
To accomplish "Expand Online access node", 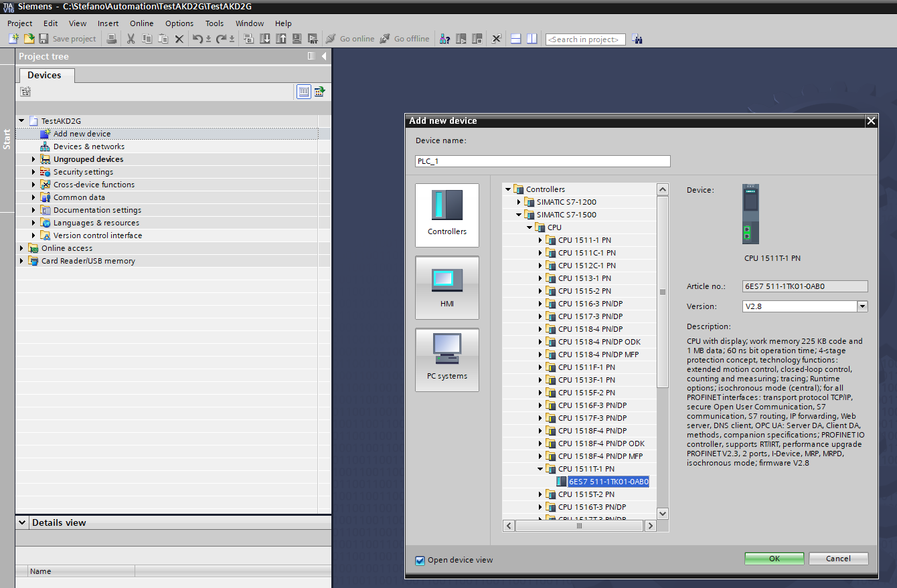I will [21, 248].
